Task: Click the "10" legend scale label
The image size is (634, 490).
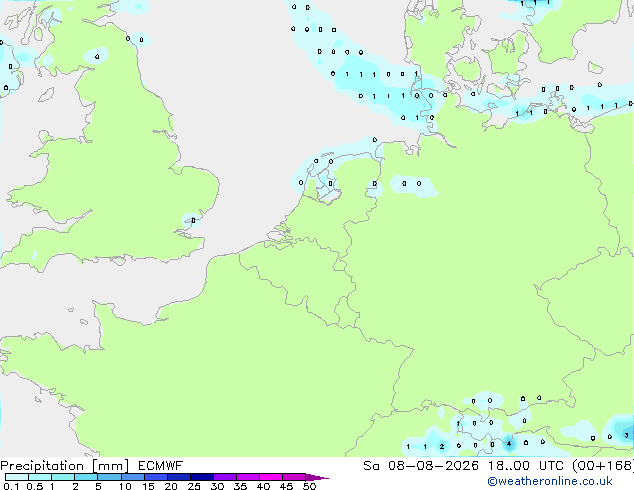Action: click(x=125, y=486)
